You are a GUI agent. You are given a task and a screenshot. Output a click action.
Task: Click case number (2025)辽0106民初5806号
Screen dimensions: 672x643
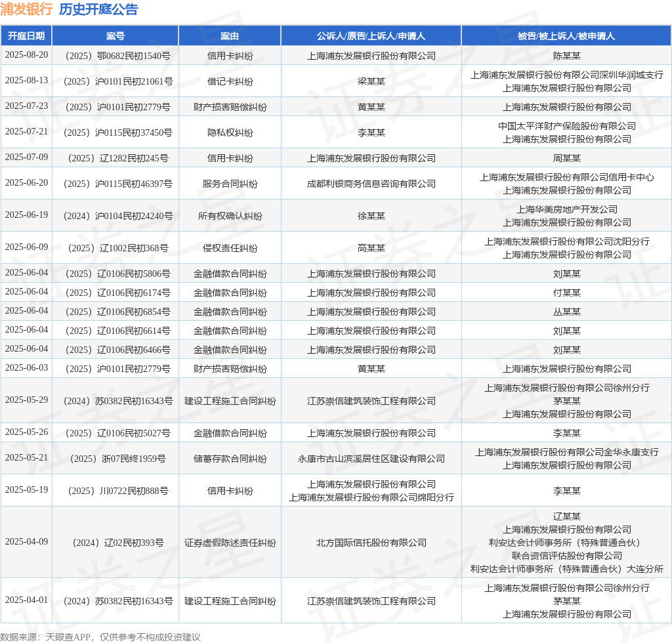115,274
